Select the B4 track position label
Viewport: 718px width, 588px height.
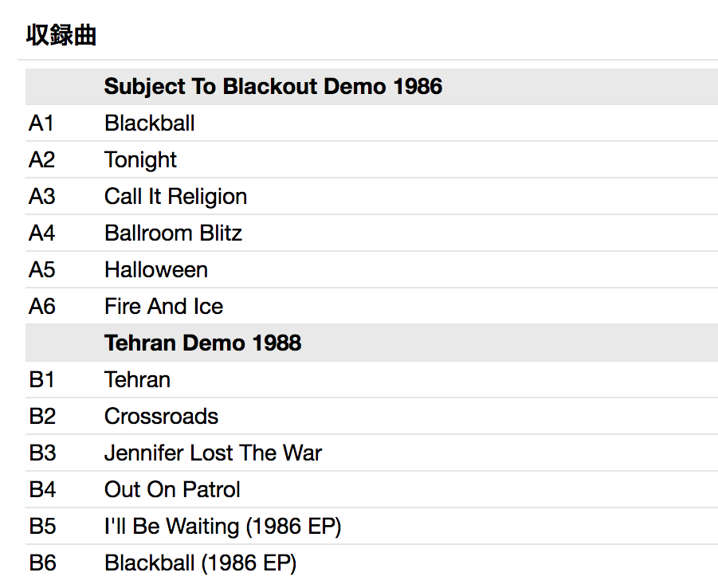[42, 490]
